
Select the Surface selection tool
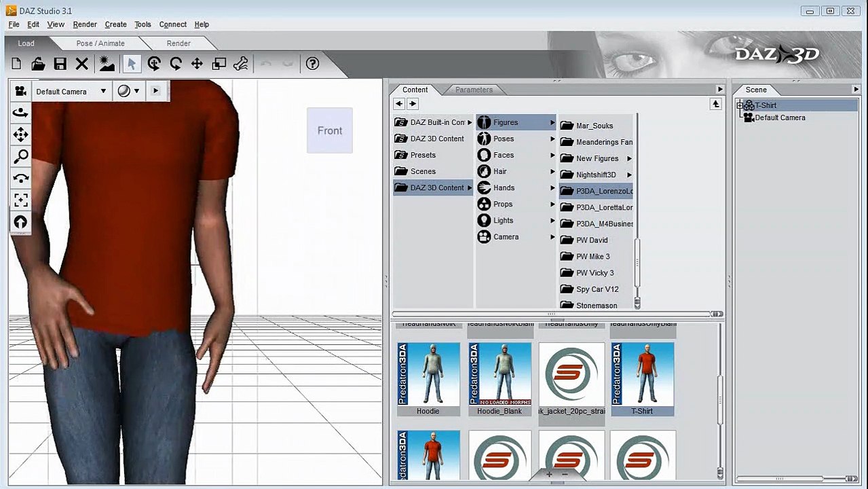click(x=241, y=64)
